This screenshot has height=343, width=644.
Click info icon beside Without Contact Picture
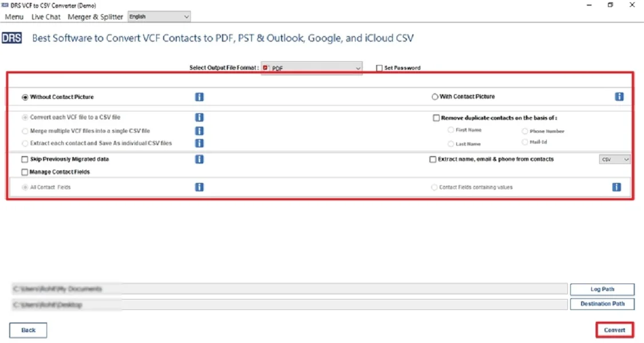pyautogui.click(x=199, y=97)
